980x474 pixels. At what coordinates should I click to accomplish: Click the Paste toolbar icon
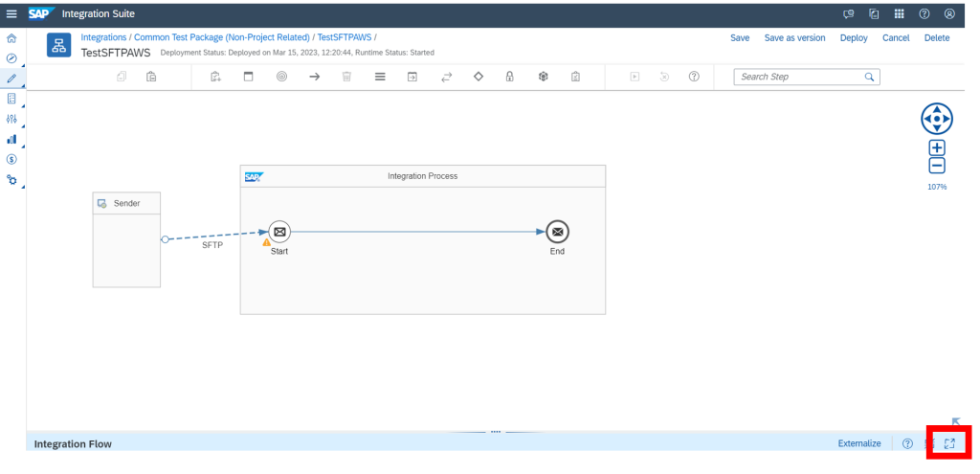click(x=151, y=77)
